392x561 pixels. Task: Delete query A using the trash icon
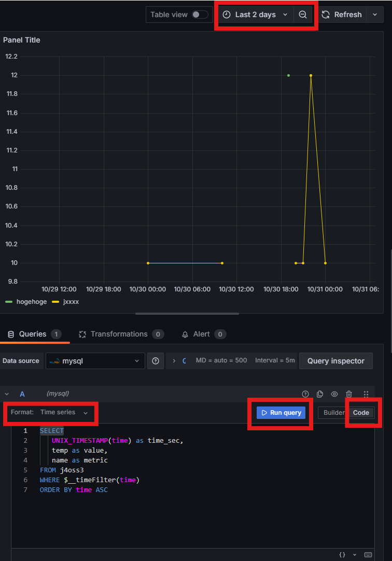(x=349, y=394)
